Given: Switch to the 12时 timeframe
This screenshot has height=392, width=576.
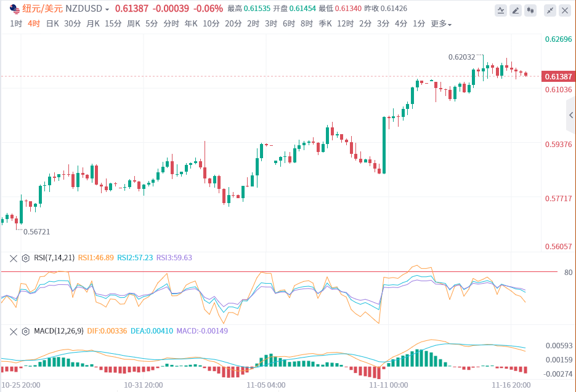Looking at the screenshot, I should (x=346, y=24).
